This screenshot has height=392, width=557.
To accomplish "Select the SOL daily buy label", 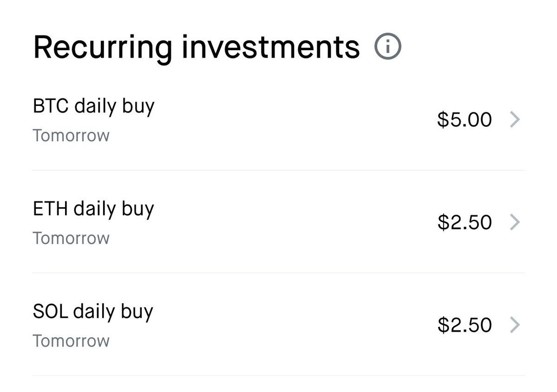I will pyautogui.click(x=93, y=312).
